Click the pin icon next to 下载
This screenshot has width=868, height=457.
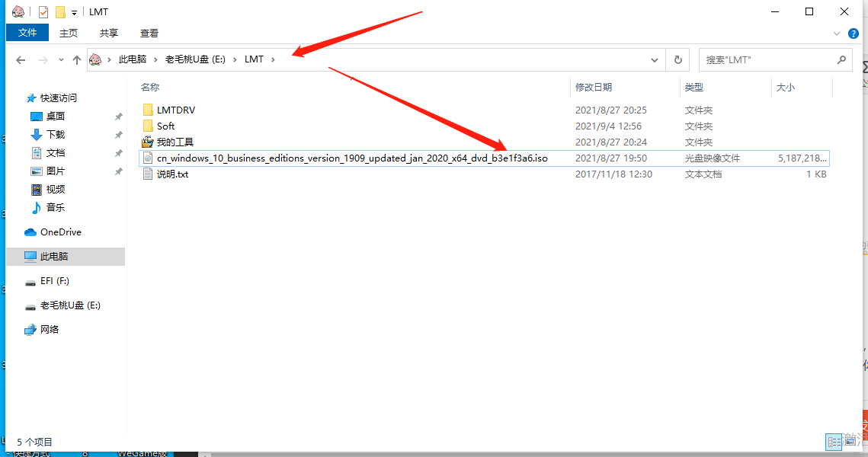(118, 135)
